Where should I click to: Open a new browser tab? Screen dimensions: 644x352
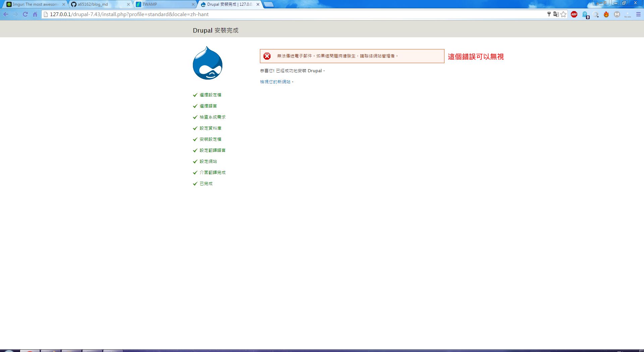[269, 4]
